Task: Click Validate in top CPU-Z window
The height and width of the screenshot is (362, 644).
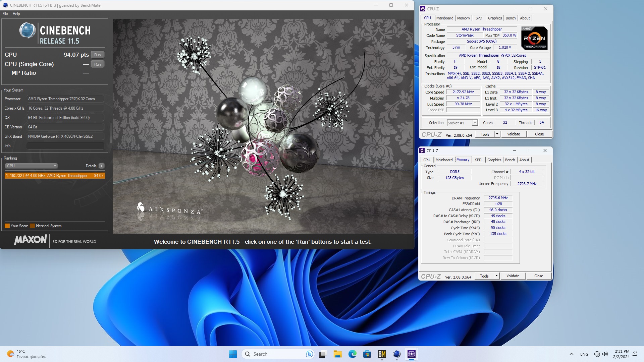Action: 514,134
